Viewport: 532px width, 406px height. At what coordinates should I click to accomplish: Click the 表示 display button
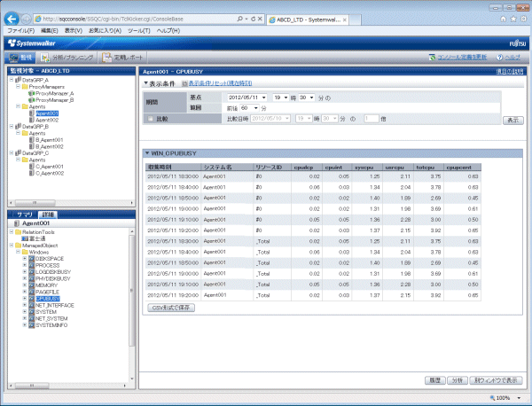pos(512,118)
